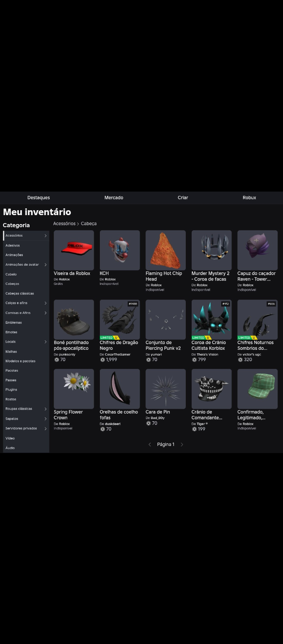Image resolution: width=283 pixels, height=644 pixels.
Task: Go to Mercado tab
Action: coord(114,198)
